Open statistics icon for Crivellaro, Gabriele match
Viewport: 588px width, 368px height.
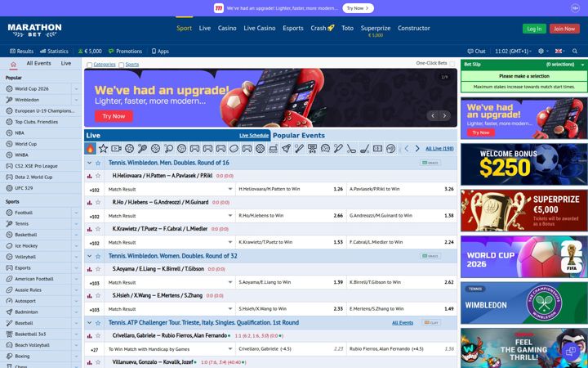[x=90, y=336]
